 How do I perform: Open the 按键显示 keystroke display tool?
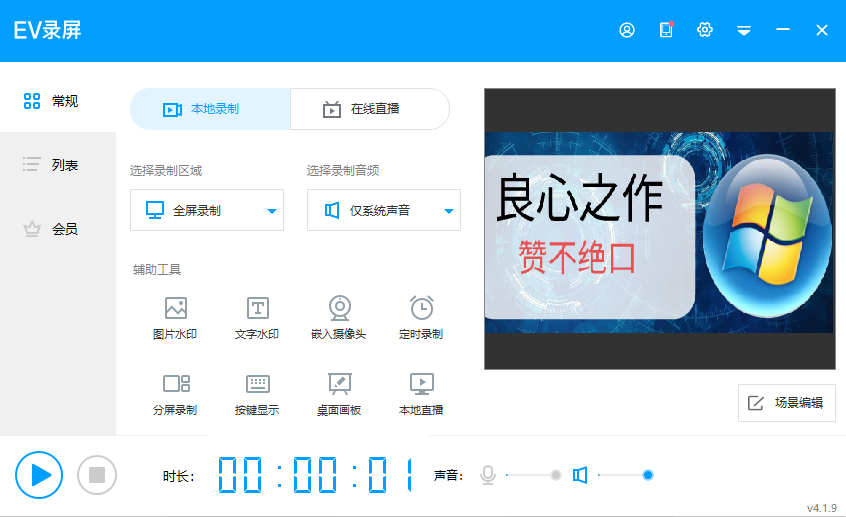pos(257,394)
